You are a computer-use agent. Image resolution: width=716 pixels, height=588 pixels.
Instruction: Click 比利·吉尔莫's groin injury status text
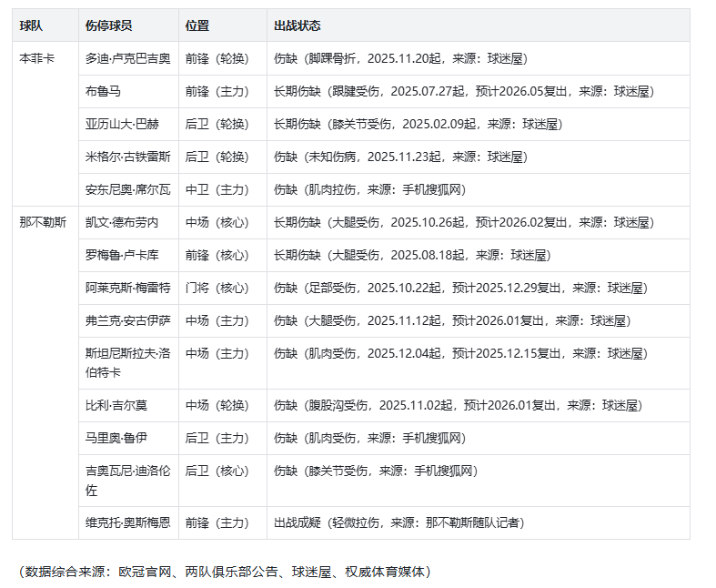458,405
